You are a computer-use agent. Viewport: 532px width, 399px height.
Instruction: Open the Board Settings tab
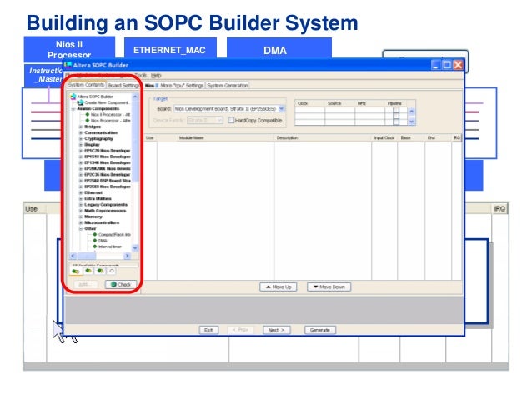pos(123,86)
